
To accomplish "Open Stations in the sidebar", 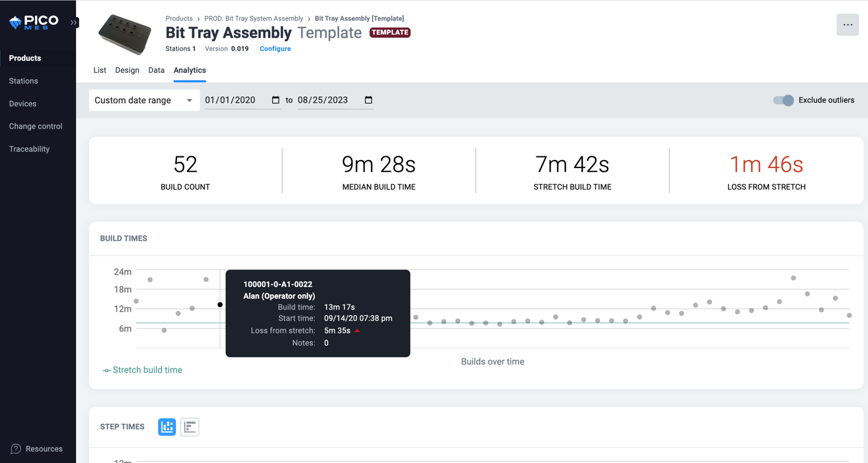I will [24, 81].
